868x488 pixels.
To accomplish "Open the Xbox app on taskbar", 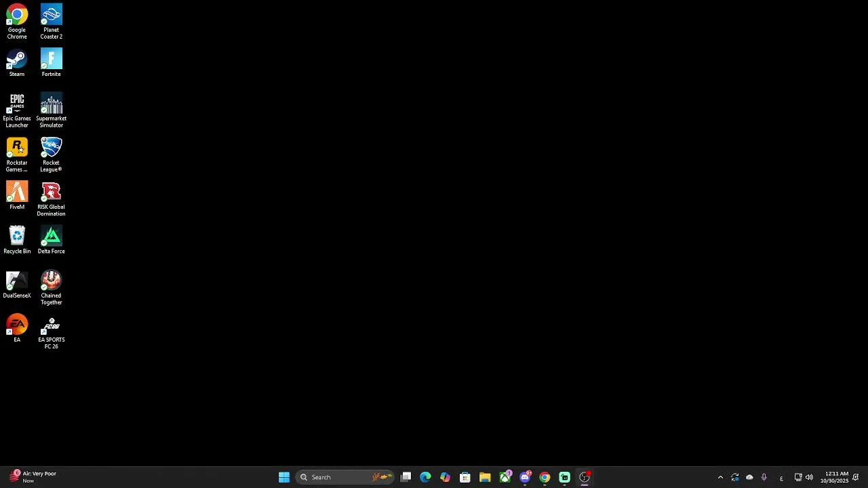I will [505, 477].
